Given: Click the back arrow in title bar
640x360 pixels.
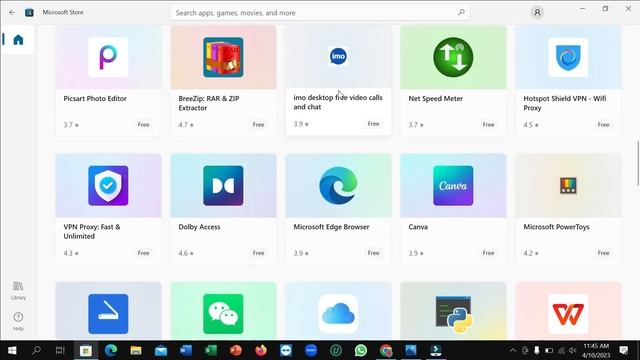Looking at the screenshot, I should click(x=12, y=12).
